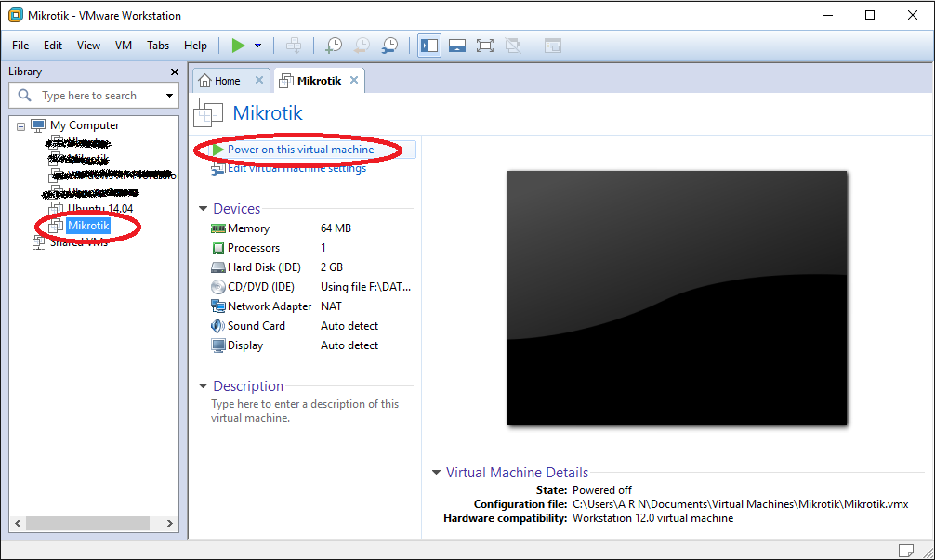Click the green Power On toolbar button
The image size is (935, 560).
(238, 46)
